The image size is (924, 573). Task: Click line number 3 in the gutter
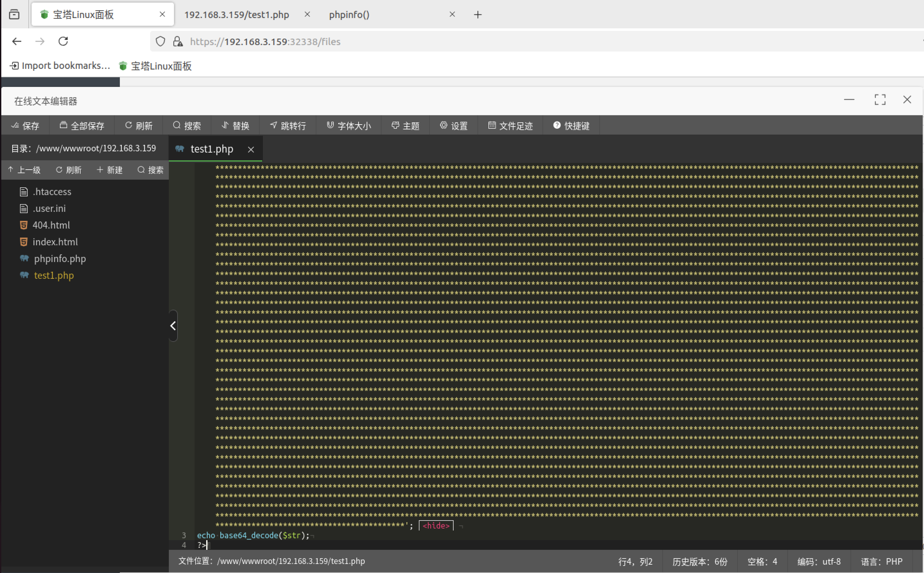184,535
